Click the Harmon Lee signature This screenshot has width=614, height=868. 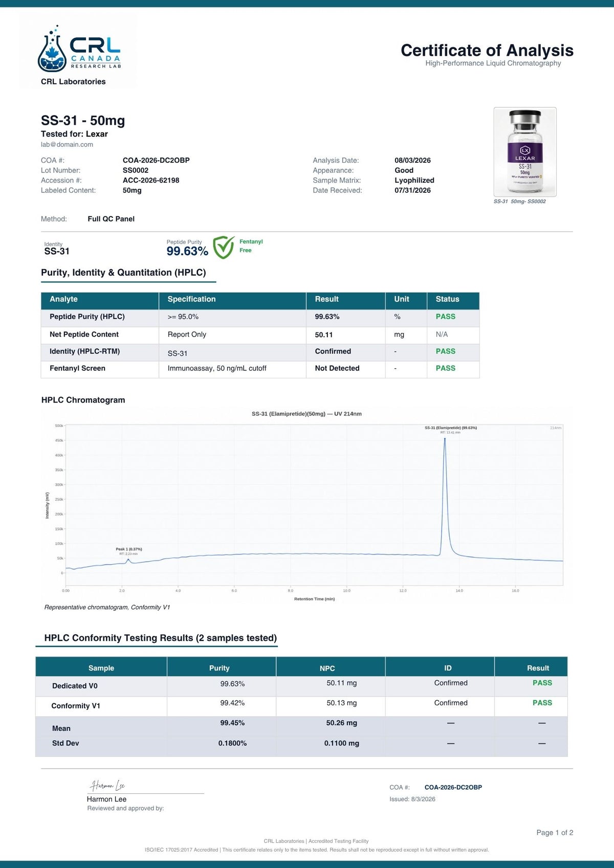(x=107, y=785)
